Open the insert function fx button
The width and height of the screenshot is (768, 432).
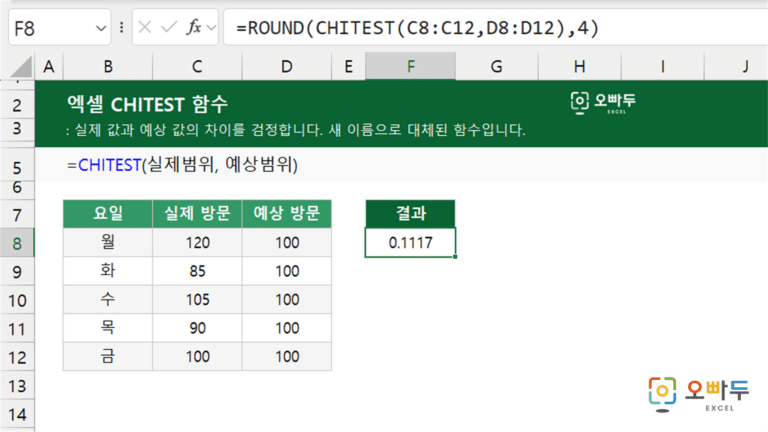pyautogui.click(x=194, y=27)
